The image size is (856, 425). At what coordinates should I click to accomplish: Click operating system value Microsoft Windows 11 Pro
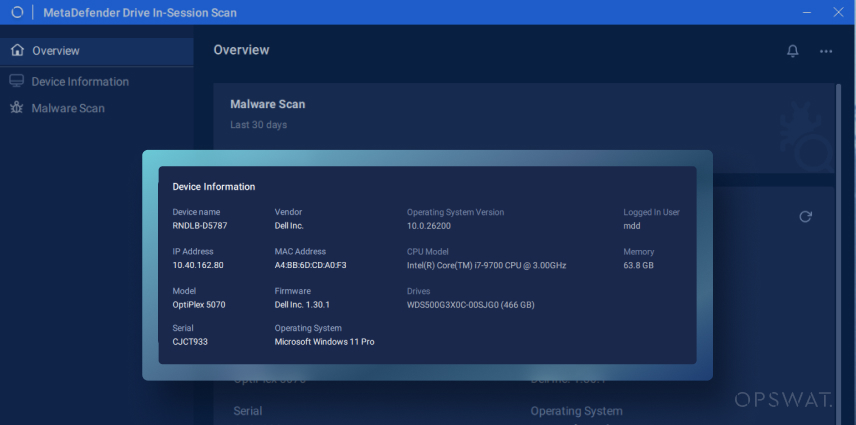[x=324, y=342]
